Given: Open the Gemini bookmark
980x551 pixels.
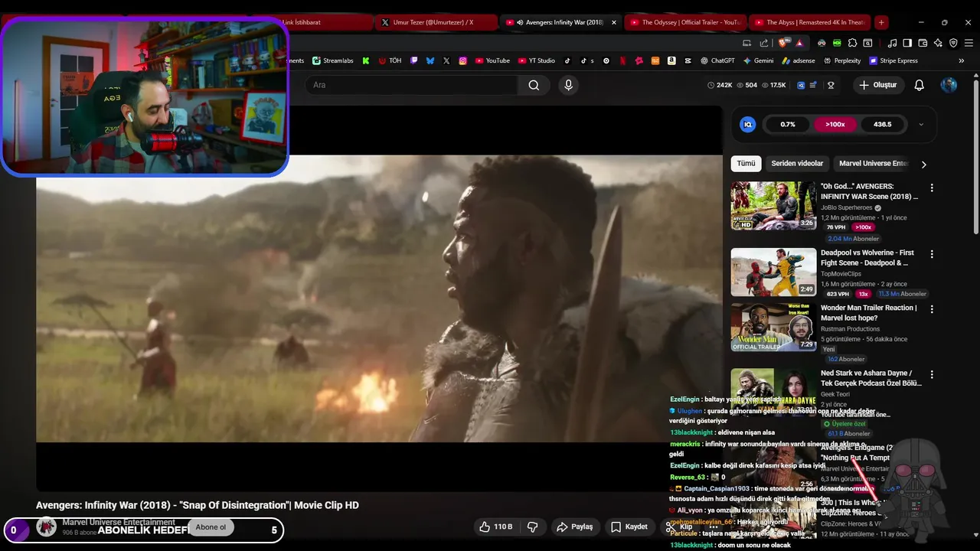Looking at the screenshot, I should (x=758, y=60).
